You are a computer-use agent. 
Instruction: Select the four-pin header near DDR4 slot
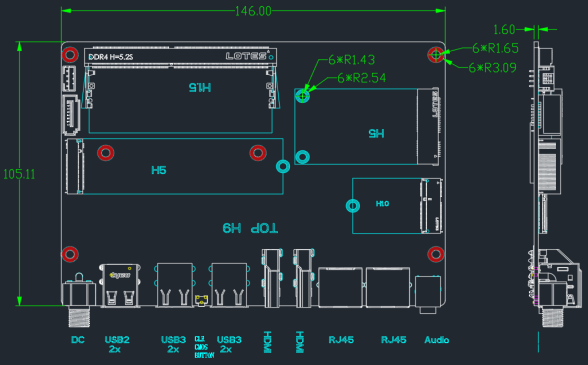(x=69, y=79)
